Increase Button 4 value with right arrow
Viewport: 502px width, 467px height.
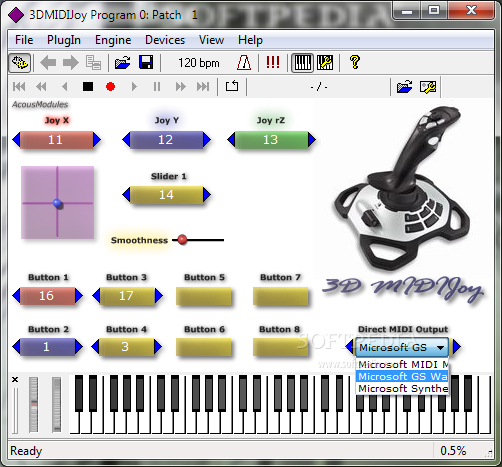click(x=158, y=347)
